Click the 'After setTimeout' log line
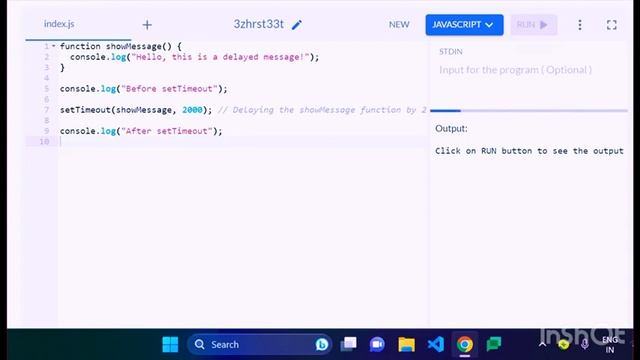This screenshot has height=360, width=640. pyautogui.click(x=141, y=131)
